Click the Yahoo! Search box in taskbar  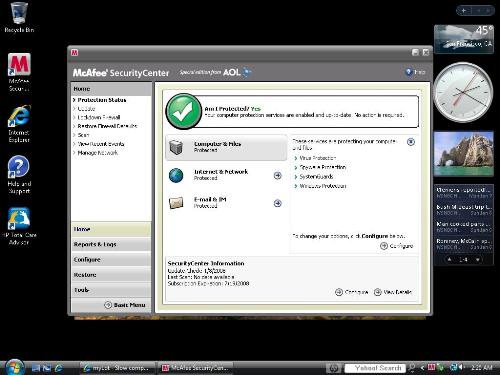[x=375, y=368]
